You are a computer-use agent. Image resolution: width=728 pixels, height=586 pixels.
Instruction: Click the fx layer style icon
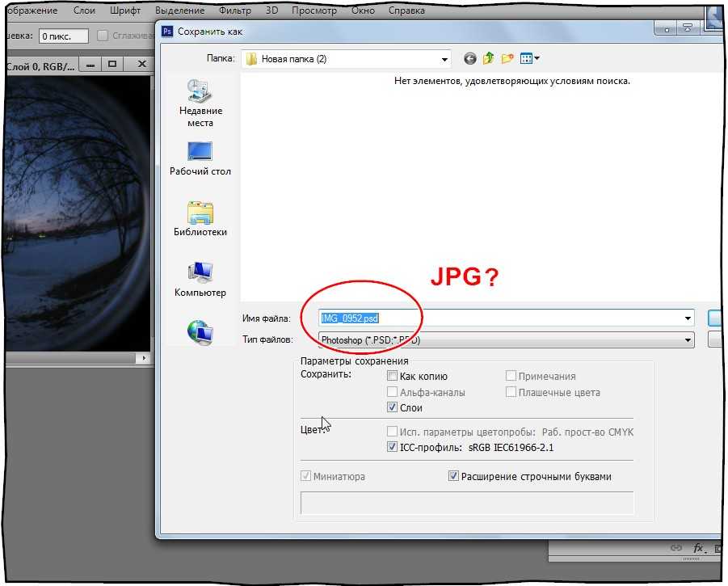[699, 548]
